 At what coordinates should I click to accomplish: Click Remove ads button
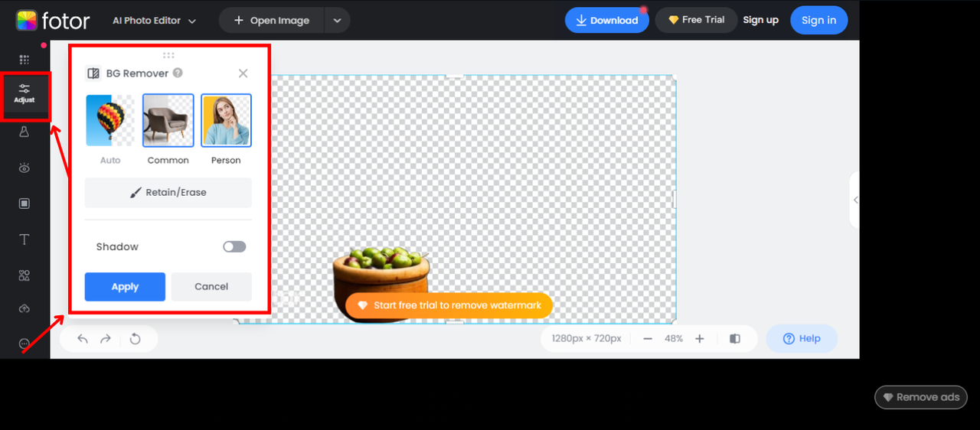[x=921, y=397]
